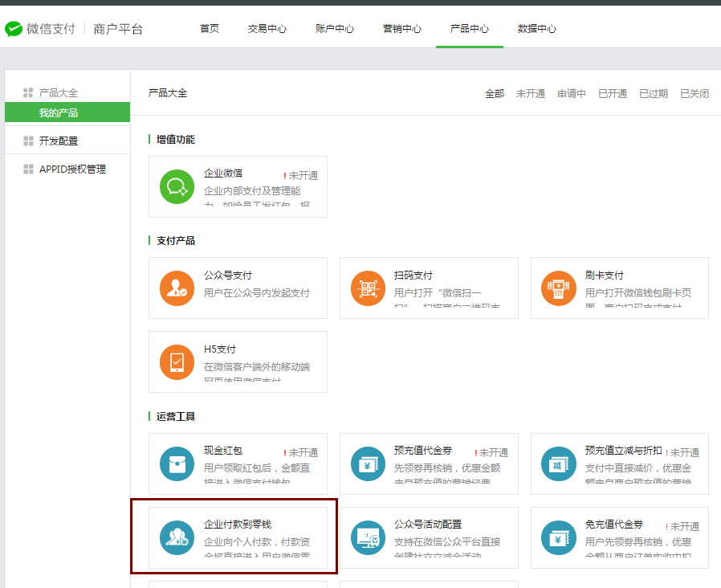Open the 免充值代金券 product card

coord(620,538)
